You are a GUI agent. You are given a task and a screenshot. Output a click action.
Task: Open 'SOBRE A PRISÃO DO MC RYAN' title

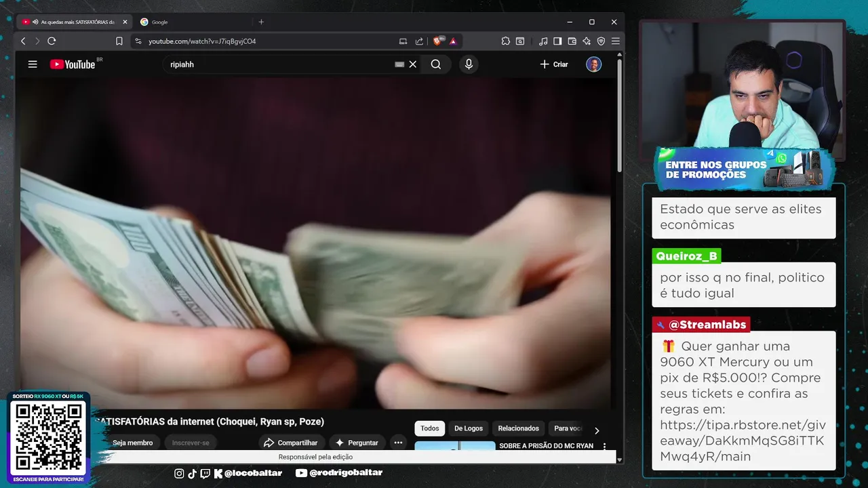click(547, 446)
